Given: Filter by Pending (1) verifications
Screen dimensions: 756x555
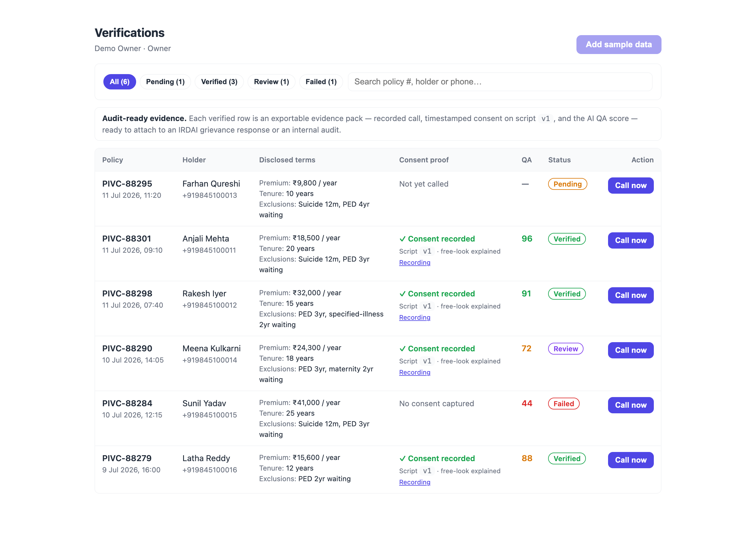Looking at the screenshot, I should 165,82.
